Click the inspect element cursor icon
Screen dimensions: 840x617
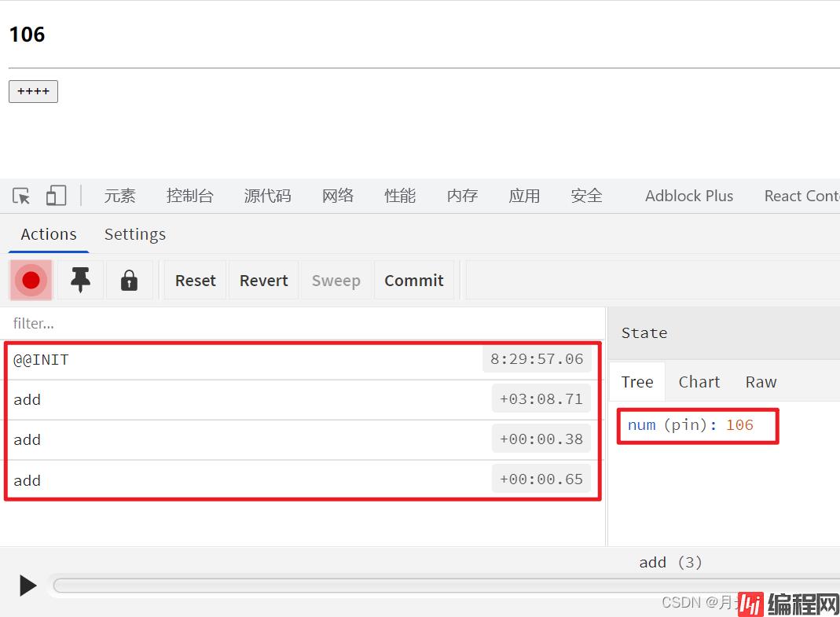tap(21, 196)
